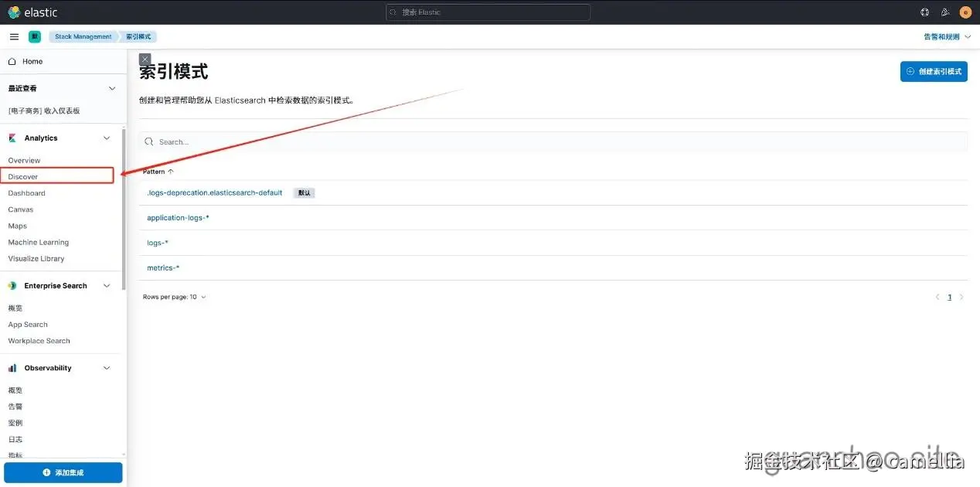The height and width of the screenshot is (487, 980).
Task: Click the Analytics Kibana icon
Action: pos(12,138)
